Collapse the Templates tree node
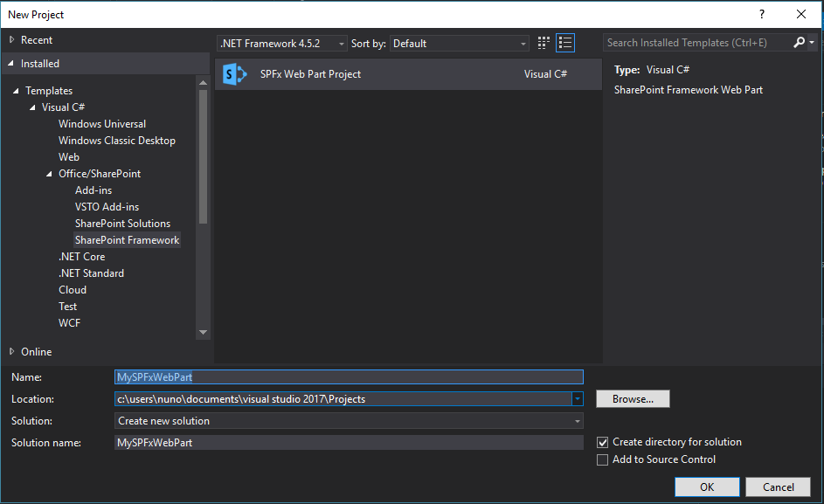824x504 pixels. tap(16, 91)
